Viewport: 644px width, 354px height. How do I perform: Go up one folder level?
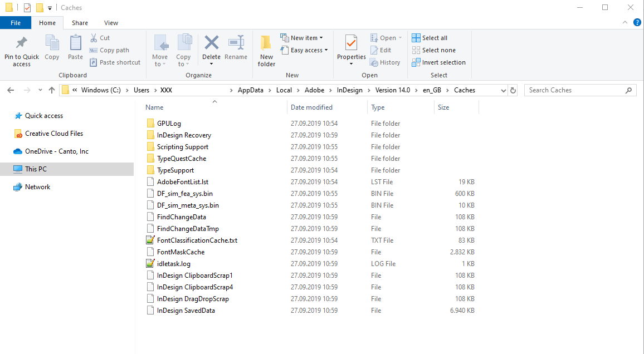click(x=52, y=90)
